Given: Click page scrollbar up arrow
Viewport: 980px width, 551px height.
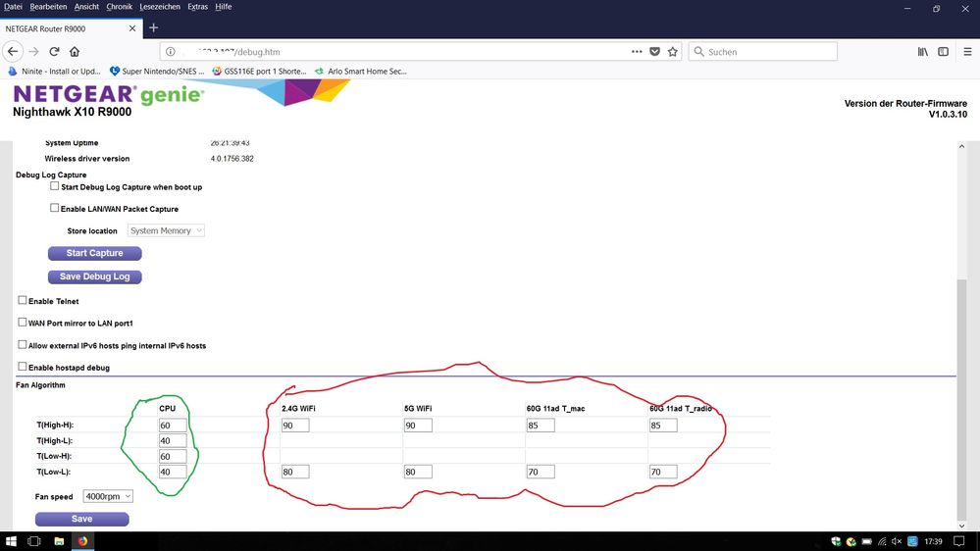Looking at the screenshot, I should (x=962, y=146).
